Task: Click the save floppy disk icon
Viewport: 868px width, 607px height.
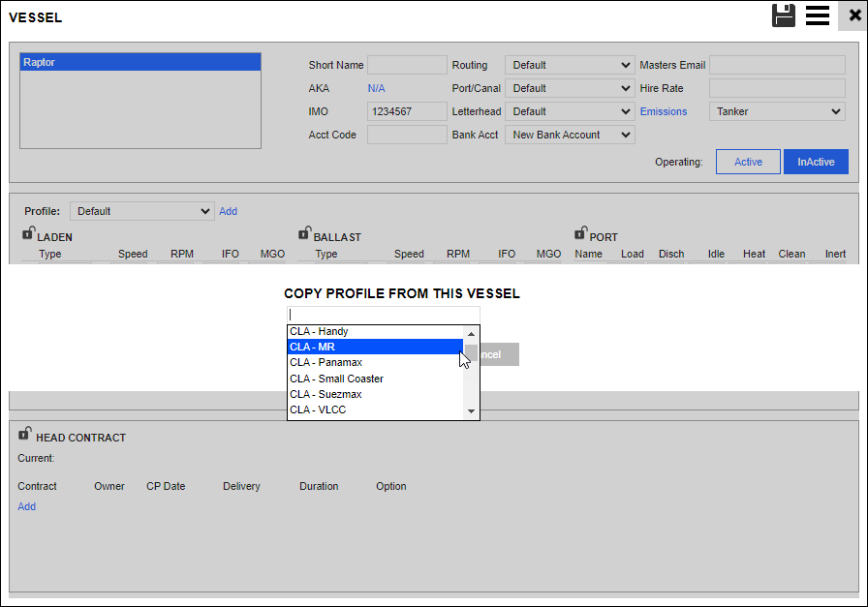Action: [784, 15]
